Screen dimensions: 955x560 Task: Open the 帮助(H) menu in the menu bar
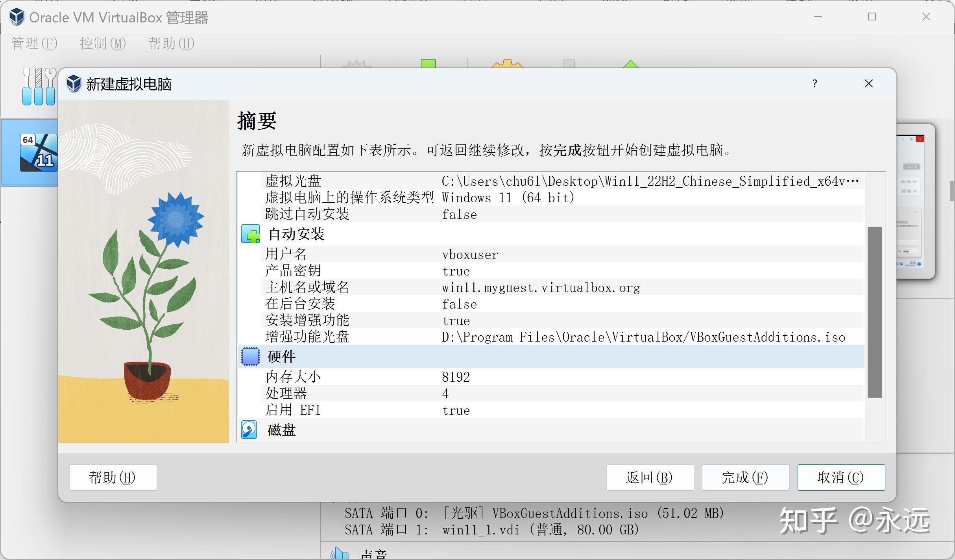pyautogui.click(x=171, y=44)
